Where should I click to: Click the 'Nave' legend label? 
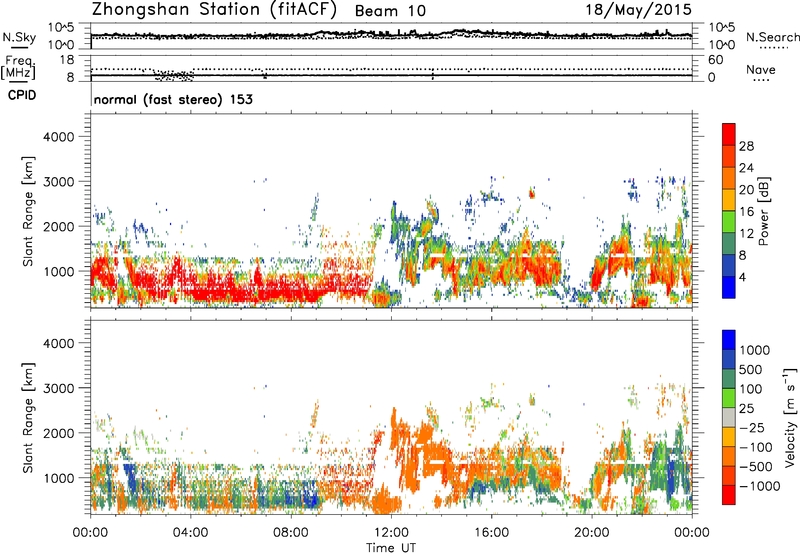(761, 69)
